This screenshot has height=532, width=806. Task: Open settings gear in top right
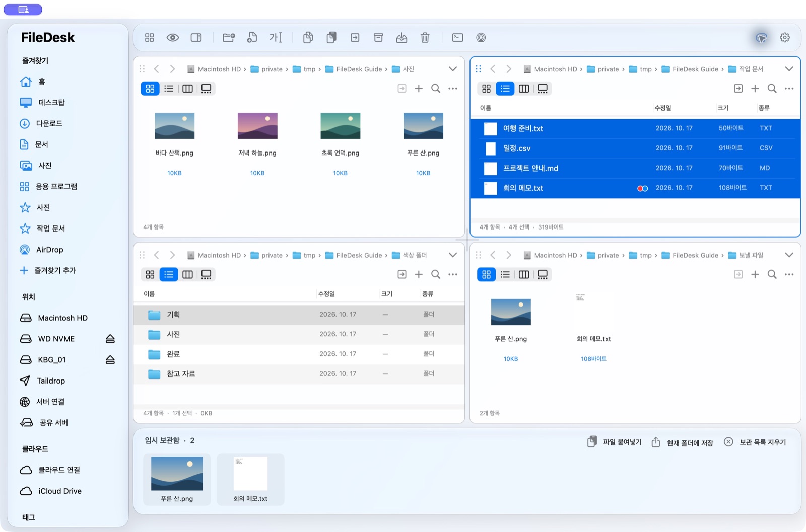click(785, 38)
